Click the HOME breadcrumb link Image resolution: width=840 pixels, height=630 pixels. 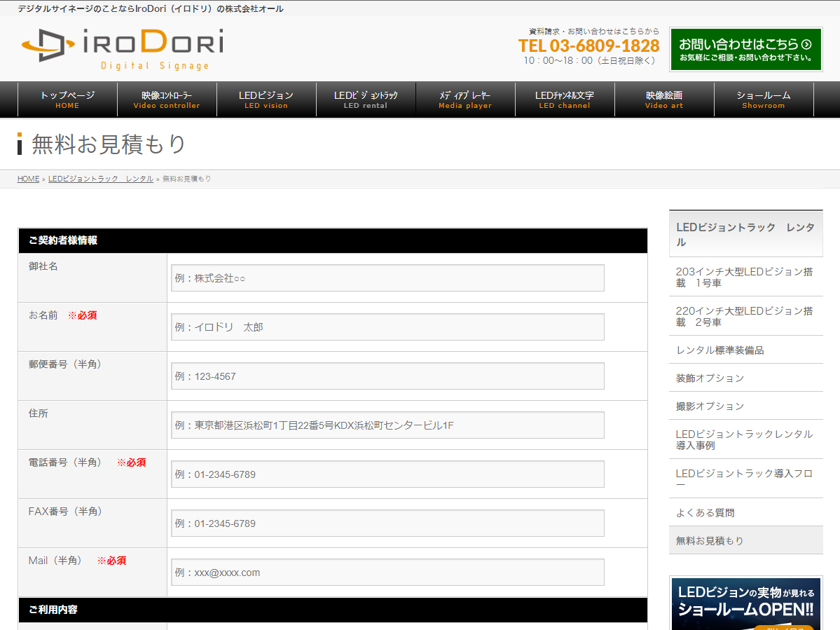point(28,179)
